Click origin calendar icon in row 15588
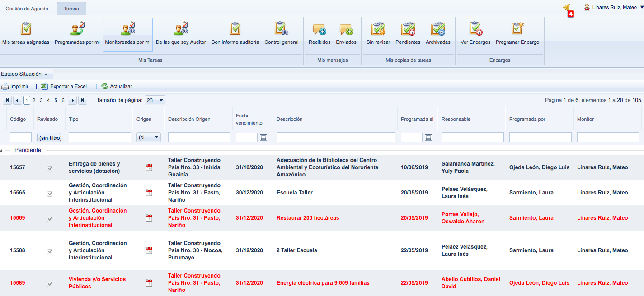The height and width of the screenshot is (296, 644). 149,250
